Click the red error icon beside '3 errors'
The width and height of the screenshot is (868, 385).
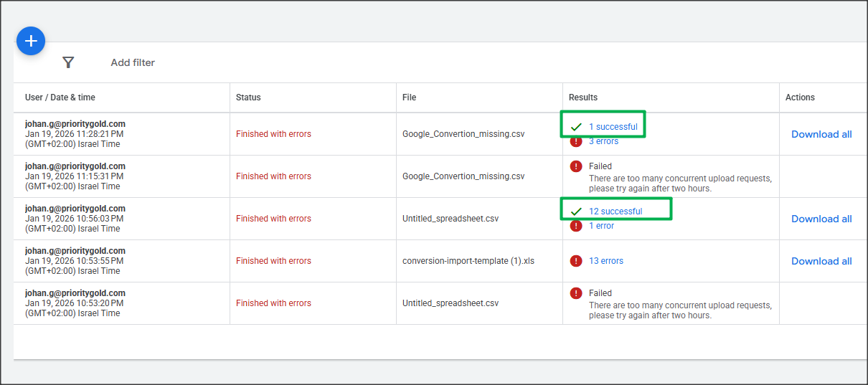point(575,141)
